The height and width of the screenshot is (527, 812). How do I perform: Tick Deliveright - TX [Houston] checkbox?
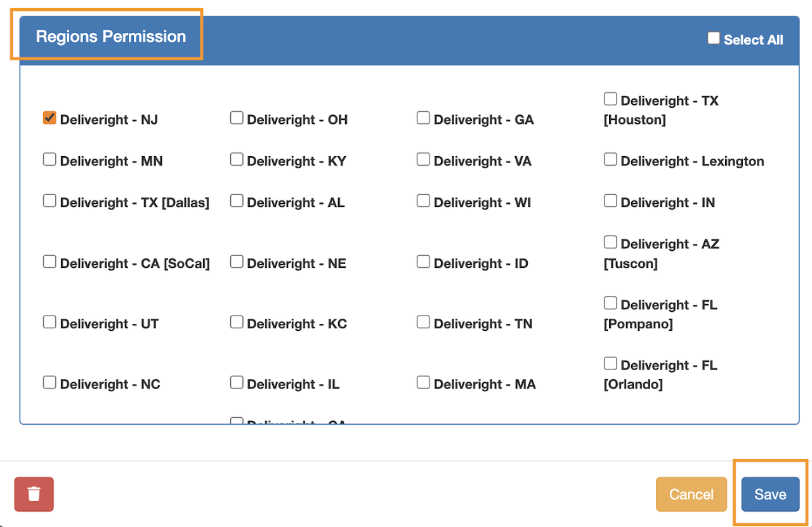pyautogui.click(x=610, y=99)
